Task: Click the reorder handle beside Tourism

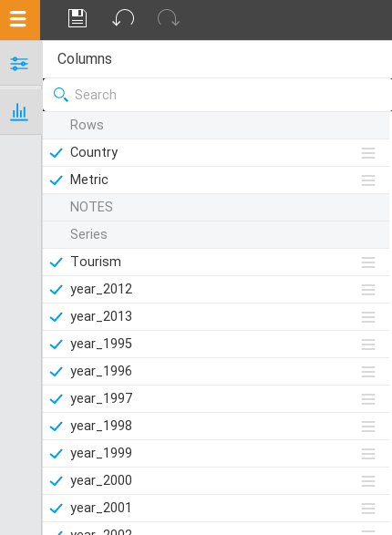Action: click(368, 262)
